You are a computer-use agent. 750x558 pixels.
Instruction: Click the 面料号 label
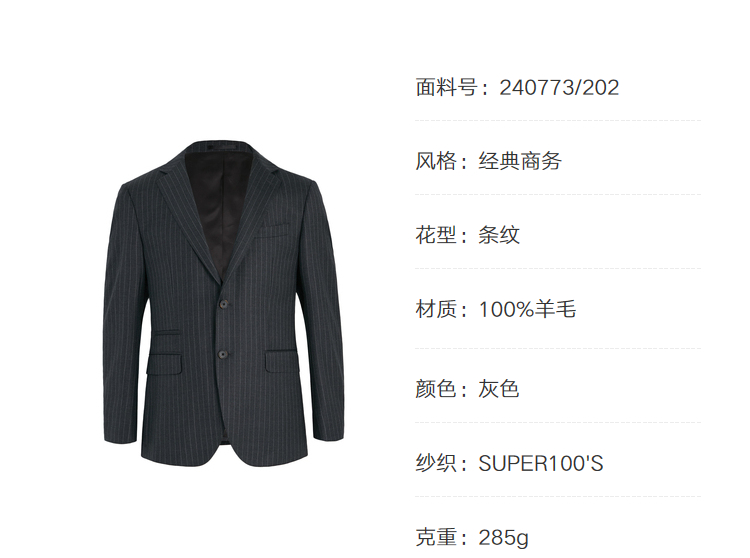tap(446, 88)
